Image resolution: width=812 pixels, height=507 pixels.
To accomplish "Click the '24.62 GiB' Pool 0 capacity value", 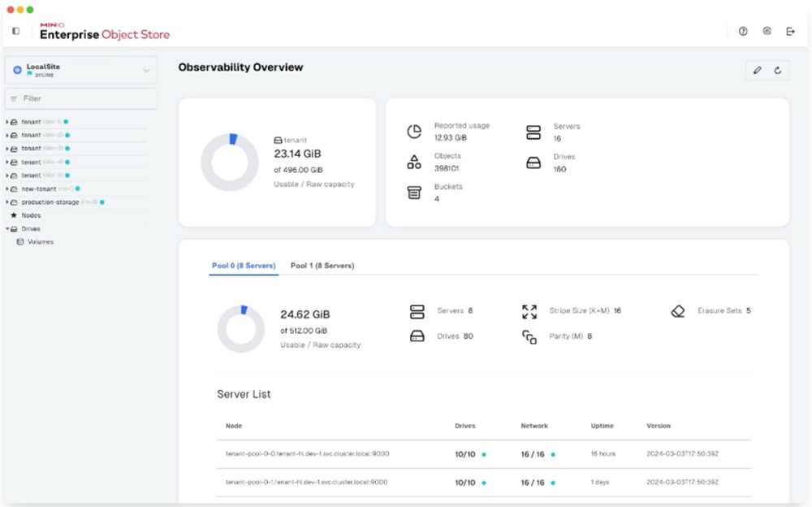I will click(x=305, y=314).
